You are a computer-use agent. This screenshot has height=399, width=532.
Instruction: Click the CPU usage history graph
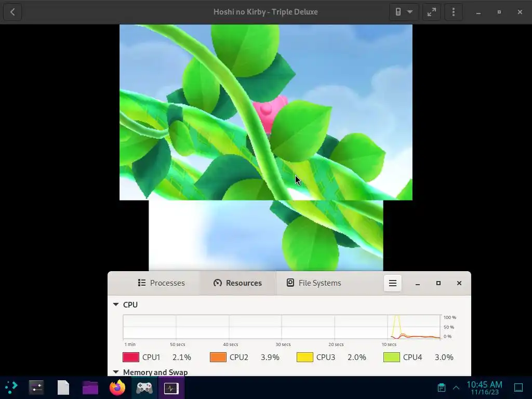point(282,327)
